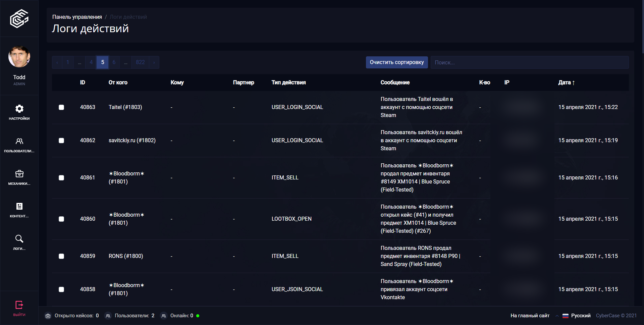Select the checkbox for log 40861
The image size is (644, 325).
61,178
